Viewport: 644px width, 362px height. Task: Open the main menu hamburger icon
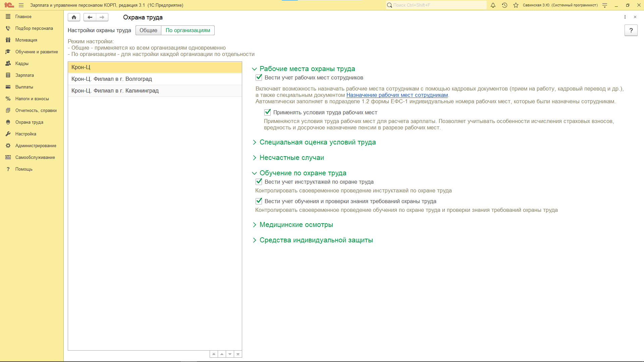click(x=21, y=5)
